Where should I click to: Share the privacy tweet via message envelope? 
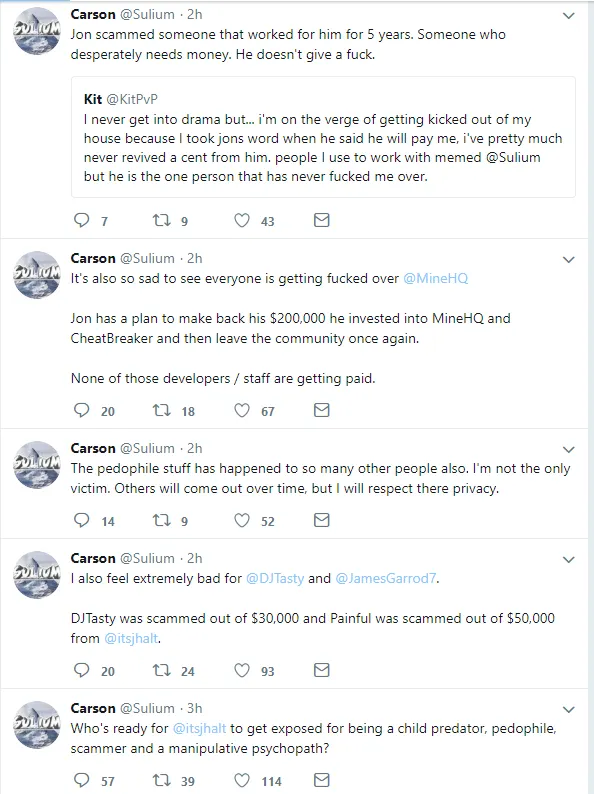(322, 520)
